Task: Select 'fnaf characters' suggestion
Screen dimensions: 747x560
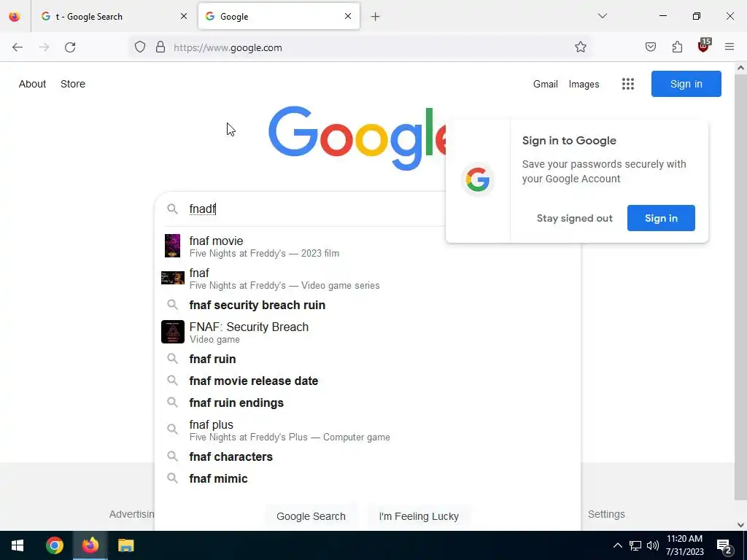Action: (367, 456)
